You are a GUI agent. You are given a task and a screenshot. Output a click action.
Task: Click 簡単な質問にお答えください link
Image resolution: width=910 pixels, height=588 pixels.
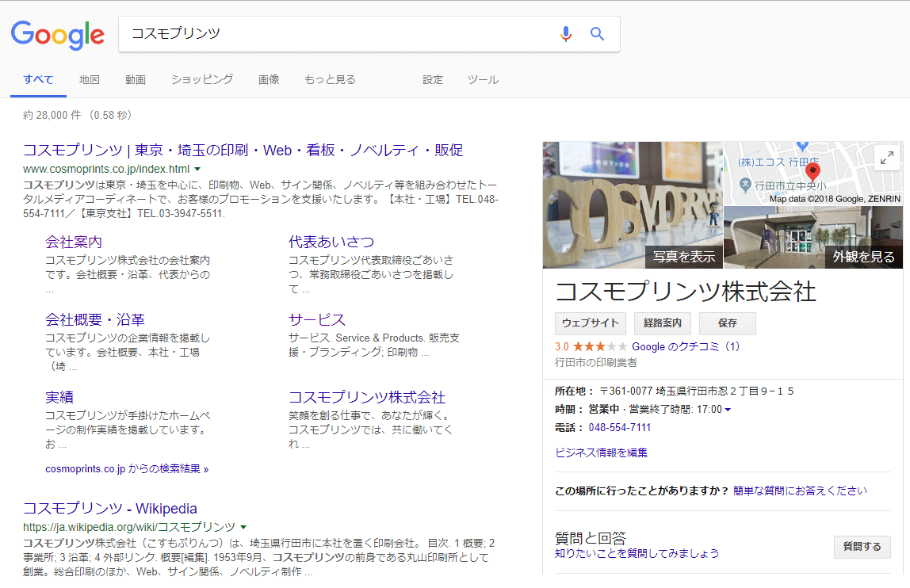[x=800, y=491]
